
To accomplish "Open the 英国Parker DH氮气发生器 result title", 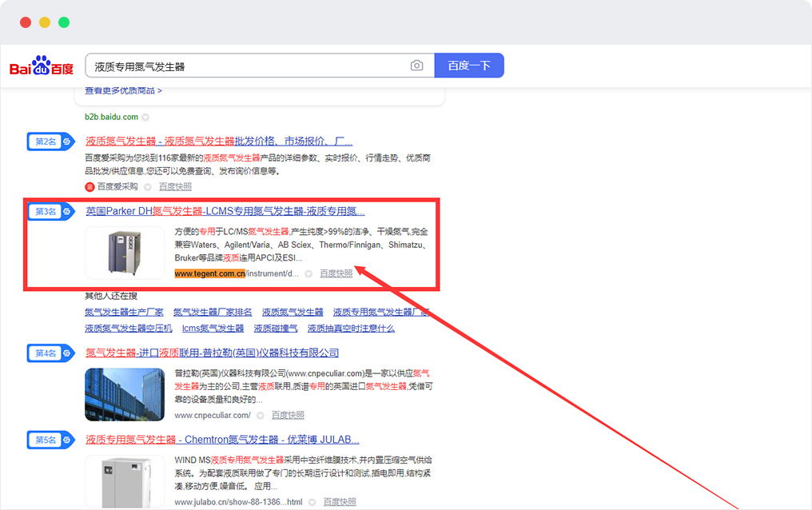I will [x=225, y=211].
